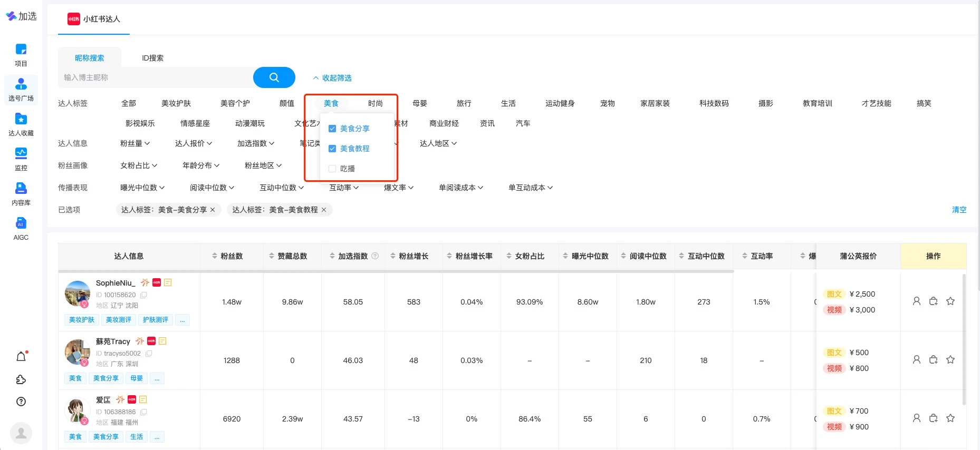The height and width of the screenshot is (450, 980).
Task: Star SophieNiu_ as favorite
Action: tap(950, 301)
